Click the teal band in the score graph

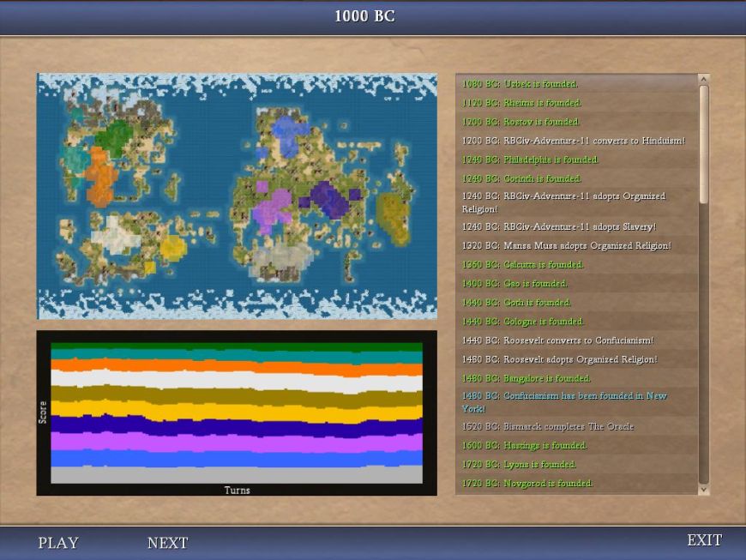[237, 355]
